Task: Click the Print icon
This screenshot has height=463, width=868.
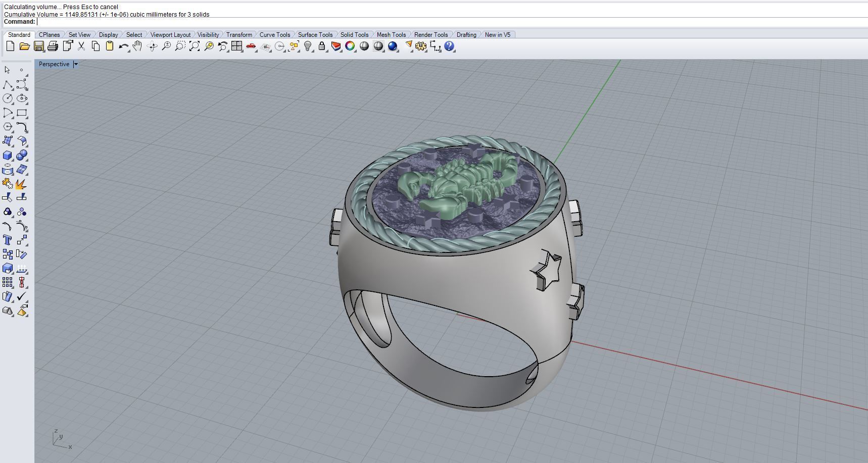Action: pyautogui.click(x=53, y=46)
